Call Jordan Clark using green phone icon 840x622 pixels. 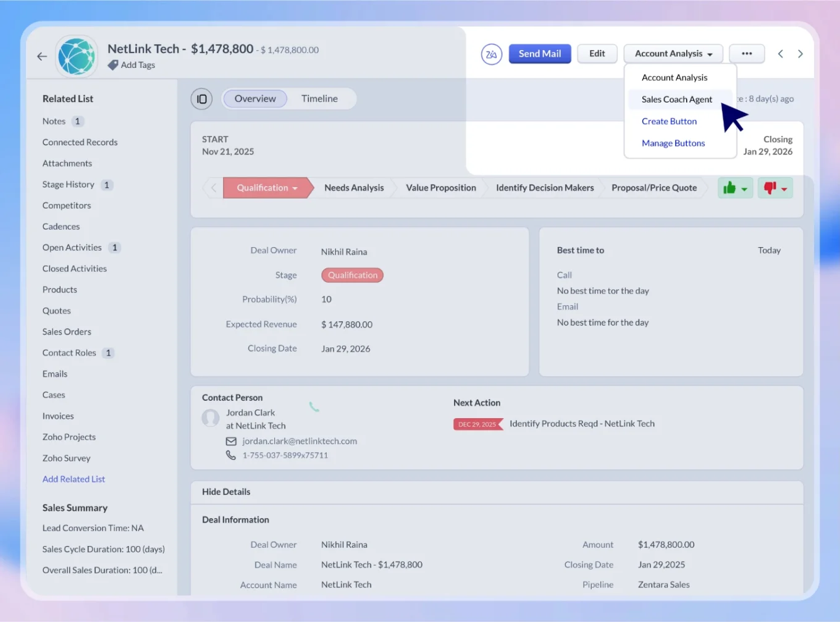coord(314,406)
